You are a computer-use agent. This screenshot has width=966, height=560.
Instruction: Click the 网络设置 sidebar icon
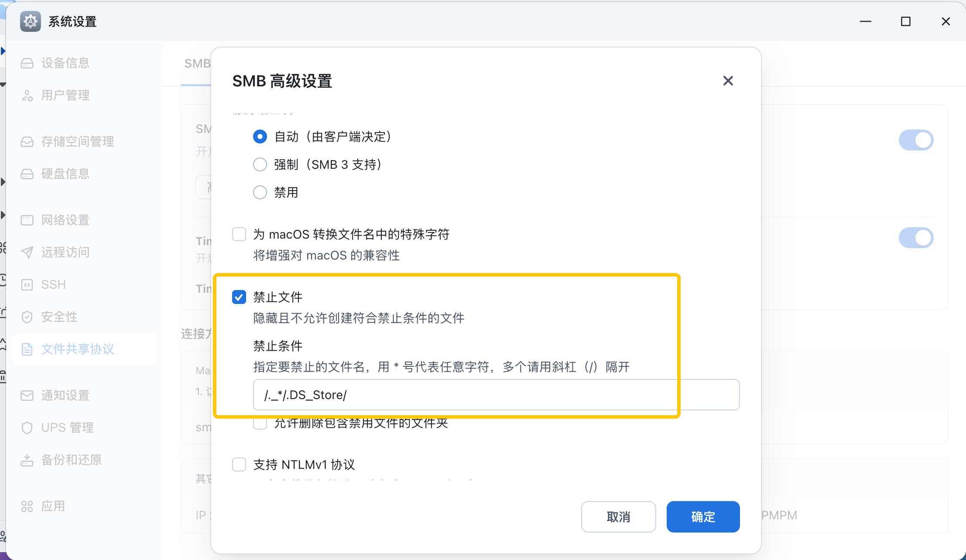pyautogui.click(x=27, y=220)
